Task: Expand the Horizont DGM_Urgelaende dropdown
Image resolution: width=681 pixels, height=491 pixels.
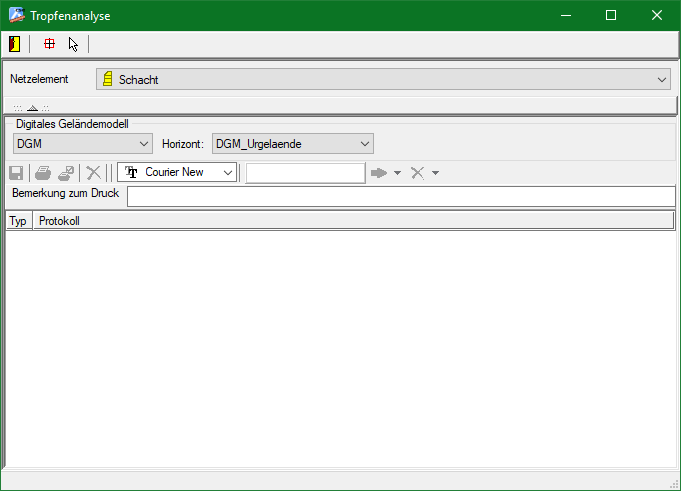Action: pos(364,144)
